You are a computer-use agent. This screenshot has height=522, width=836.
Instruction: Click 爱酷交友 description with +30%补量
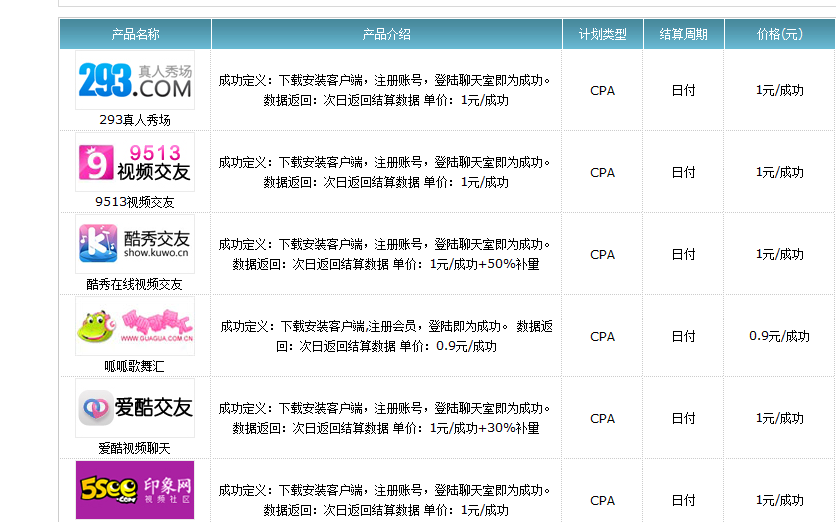tap(386, 418)
